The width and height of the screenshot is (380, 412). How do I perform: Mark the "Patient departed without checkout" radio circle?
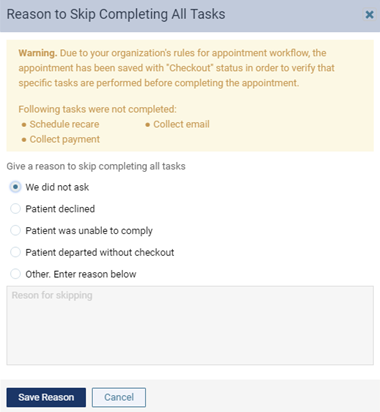pos(15,252)
